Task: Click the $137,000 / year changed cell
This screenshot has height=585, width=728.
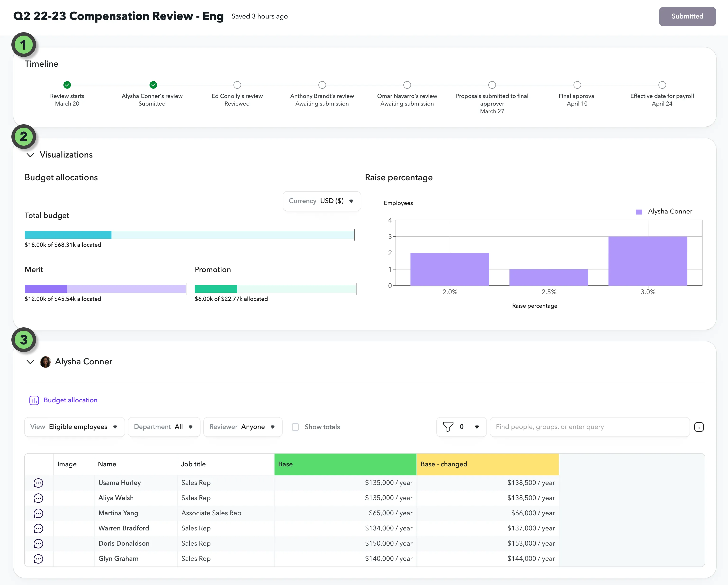Action: pos(488,528)
